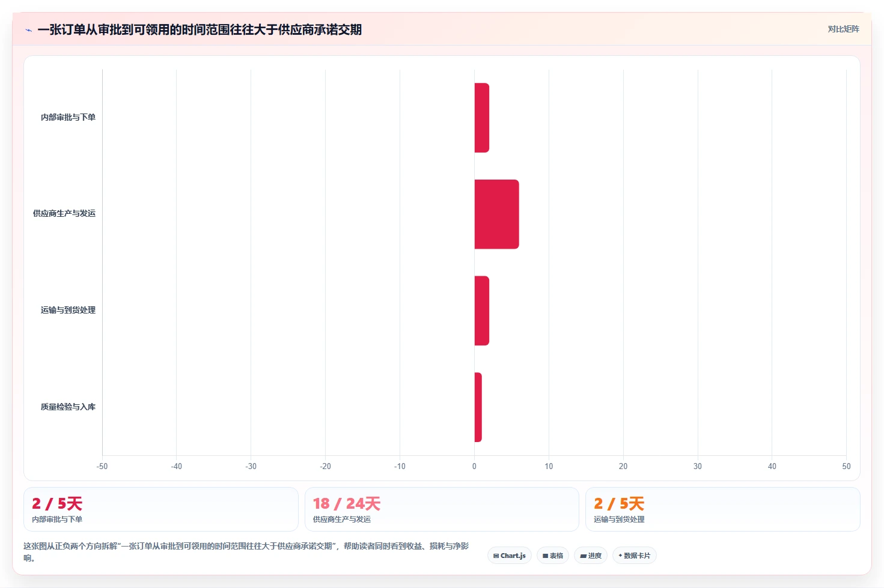This screenshot has width=884, height=588.
Task: Open the 18 / 24天 供应商生产与发运 card
Action: [x=442, y=509]
